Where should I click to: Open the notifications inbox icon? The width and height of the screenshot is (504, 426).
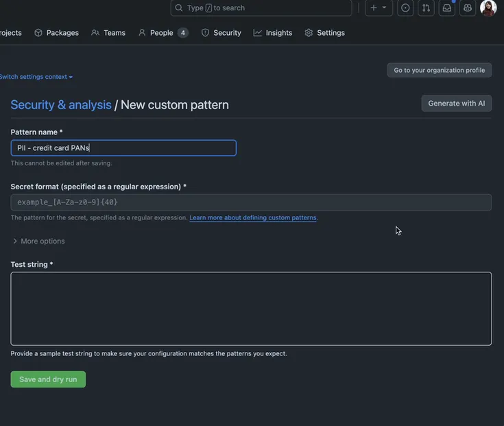pos(447,8)
